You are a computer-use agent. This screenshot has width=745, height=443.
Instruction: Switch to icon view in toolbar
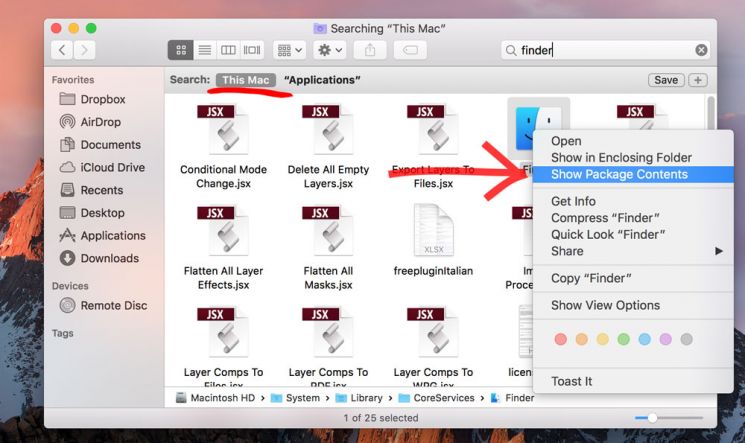click(x=182, y=49)
